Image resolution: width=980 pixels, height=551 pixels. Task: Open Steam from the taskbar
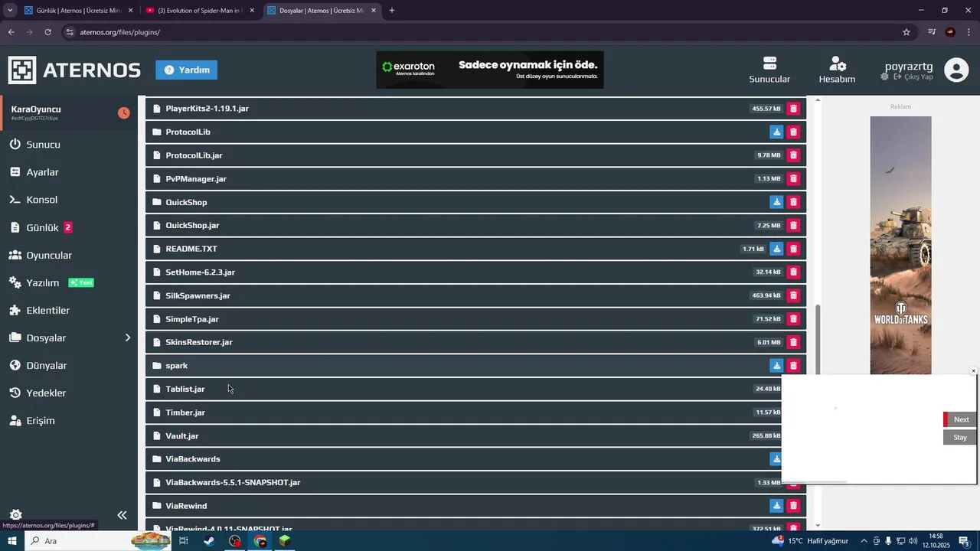pos(209,541)
